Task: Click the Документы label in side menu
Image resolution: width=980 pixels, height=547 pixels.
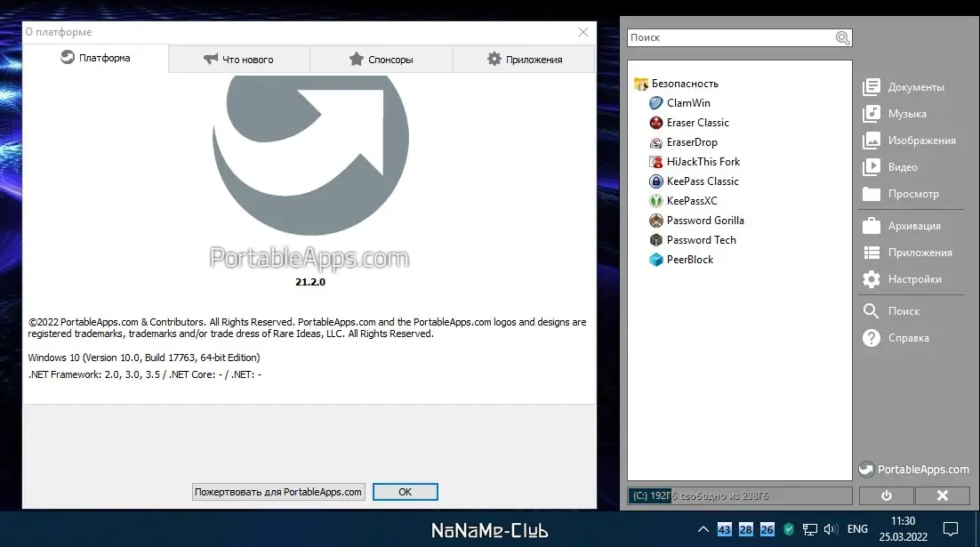Action: click(916, 87)
